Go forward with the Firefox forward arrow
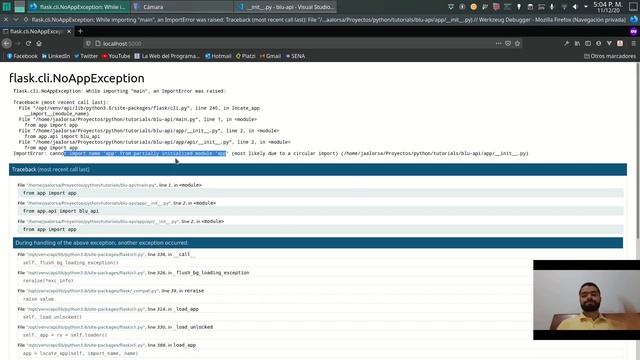This screenshot has width=640, height=360. (x=17, y=43)
